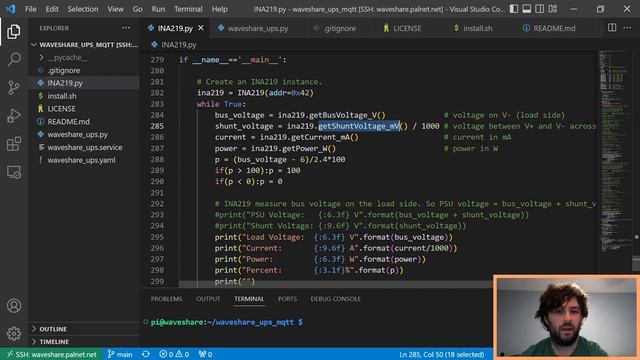This screenshot has height=360, width=640.
Task: Open the Help menu
Action: [220, 9]
